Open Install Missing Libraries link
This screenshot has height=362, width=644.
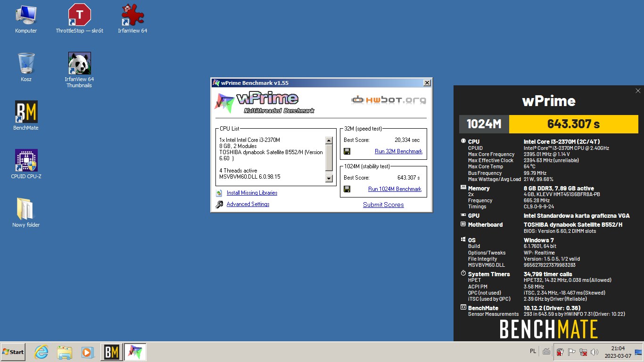pyautogui.click(x=252, y=193)
